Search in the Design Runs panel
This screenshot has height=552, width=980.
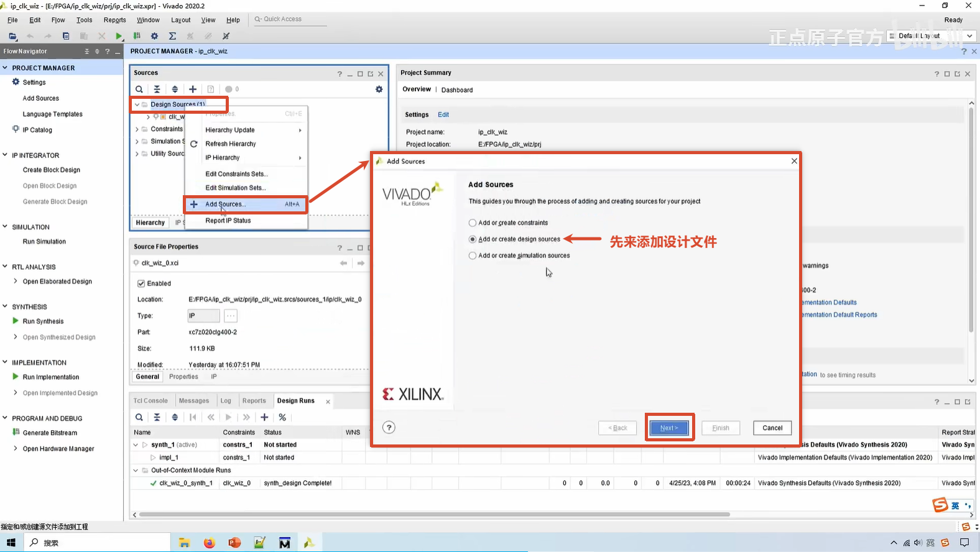coord(139,417)
